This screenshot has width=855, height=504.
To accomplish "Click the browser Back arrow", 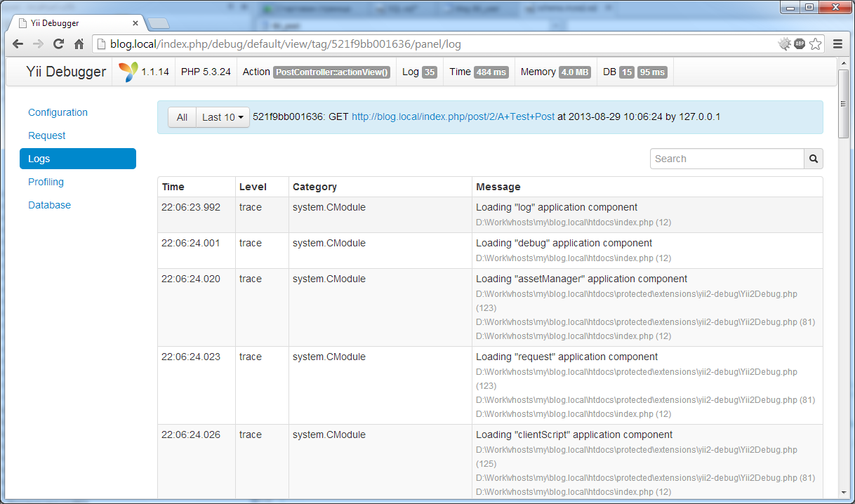I will tap(18, 44).
